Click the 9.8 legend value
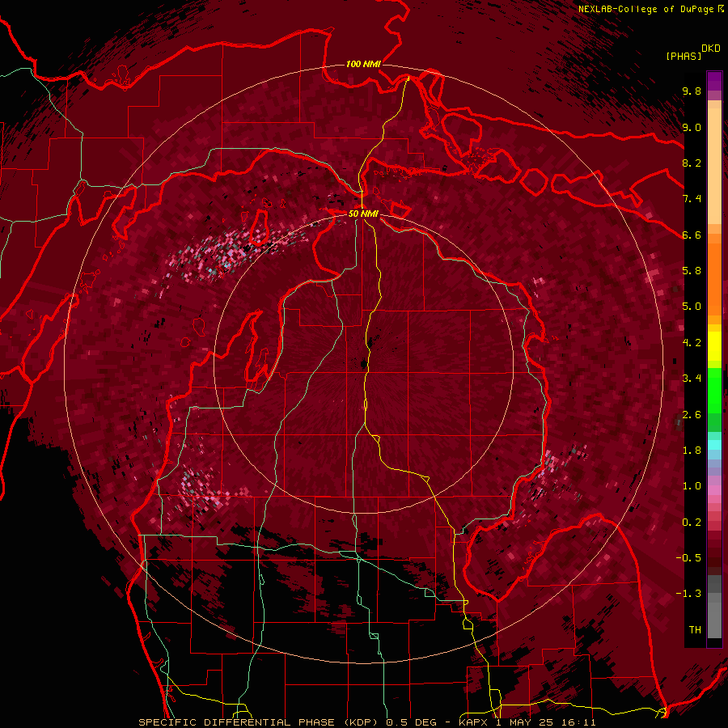This screenshot has height=728, width=728. coord(692,91)
